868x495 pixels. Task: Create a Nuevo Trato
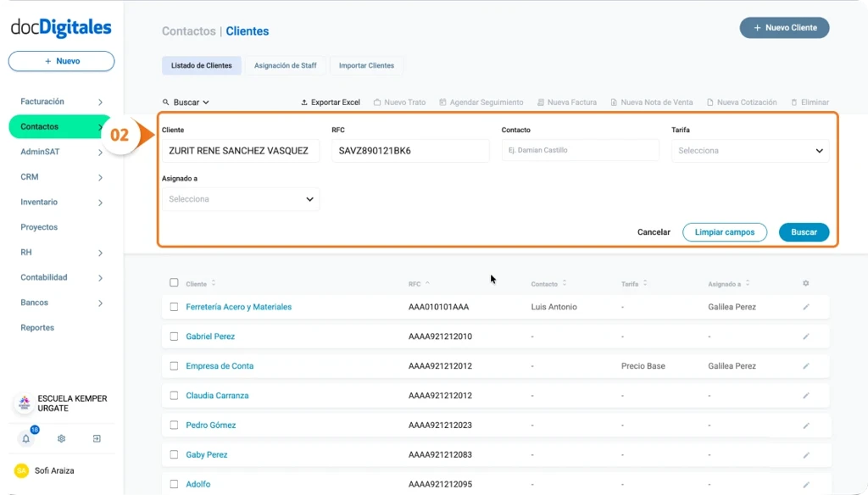[x=398, y=102]
